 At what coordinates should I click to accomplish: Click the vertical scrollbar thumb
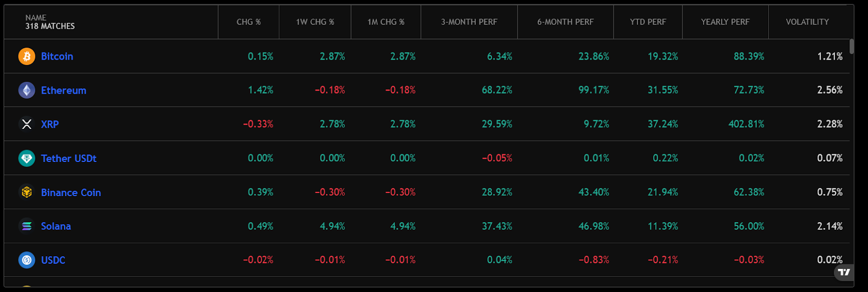pyautogui.click(x=852, y=47)
